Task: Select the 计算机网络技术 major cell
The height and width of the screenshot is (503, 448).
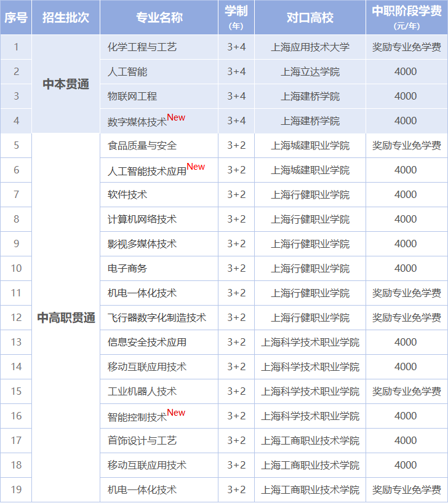Action: [159, 219]
